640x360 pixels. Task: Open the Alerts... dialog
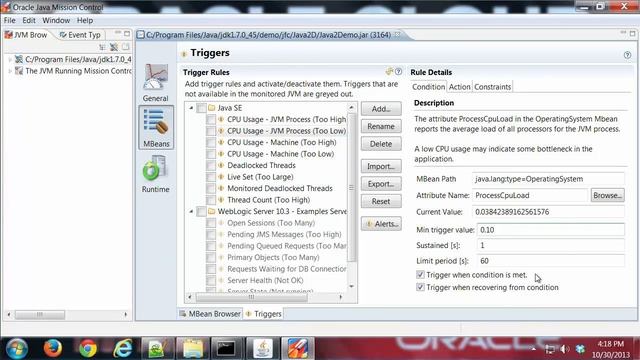click(381, 224)
